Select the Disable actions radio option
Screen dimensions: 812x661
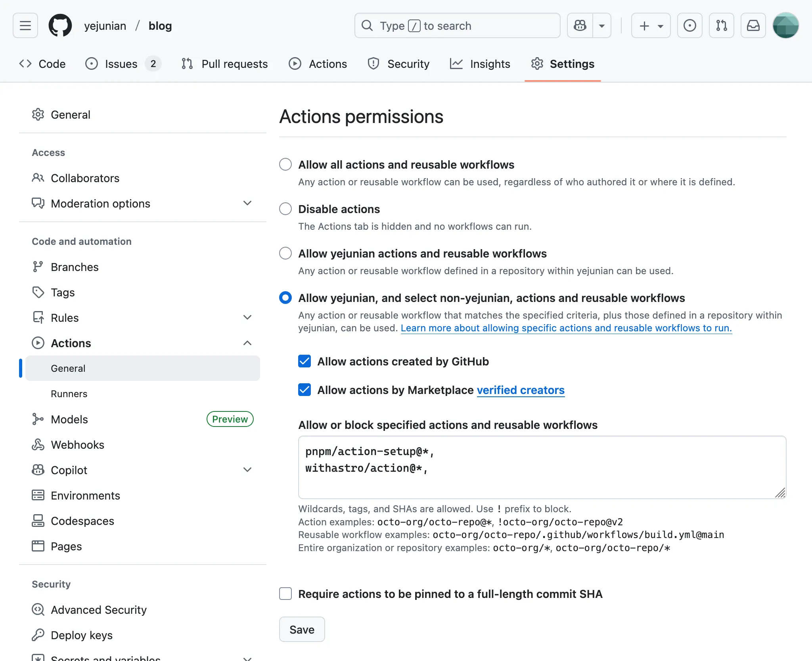click(285, 209)
